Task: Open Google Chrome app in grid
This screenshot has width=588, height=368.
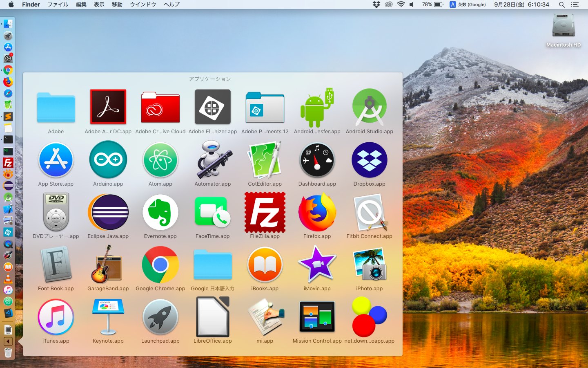Action: [160, 264]
